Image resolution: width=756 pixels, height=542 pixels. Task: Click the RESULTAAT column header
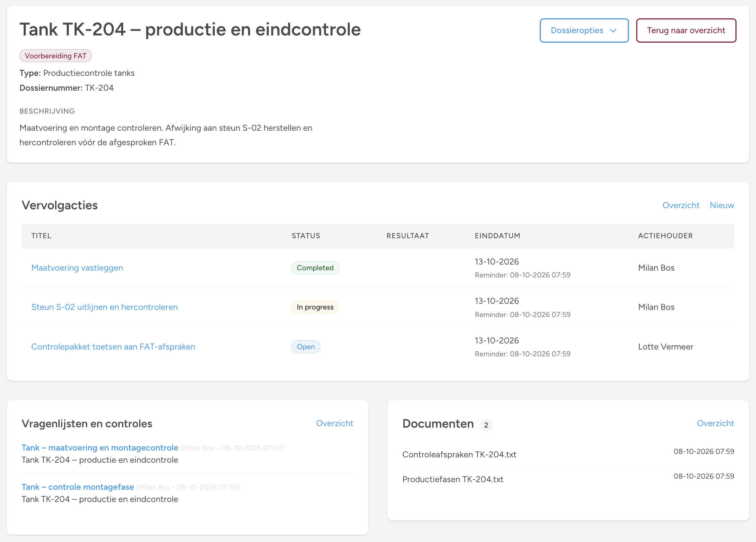coord(408,236)
